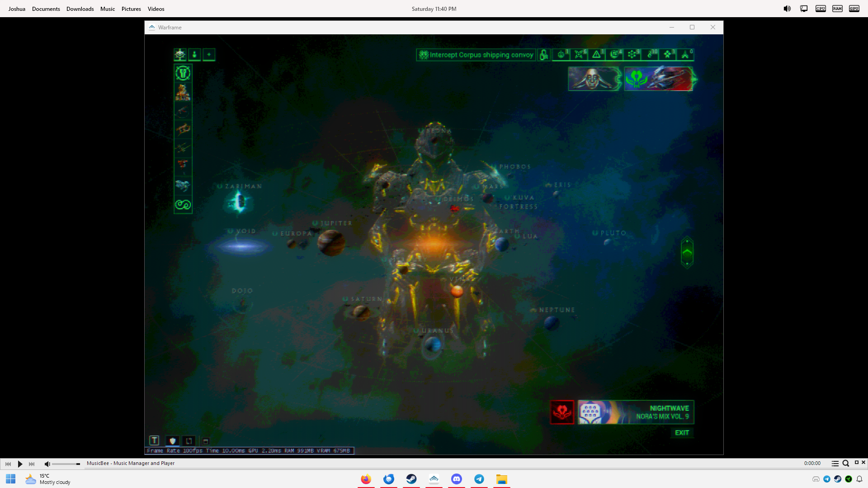Play the track in MusicBee
Screen dimensions: 868x488
[x=20, y=464]
